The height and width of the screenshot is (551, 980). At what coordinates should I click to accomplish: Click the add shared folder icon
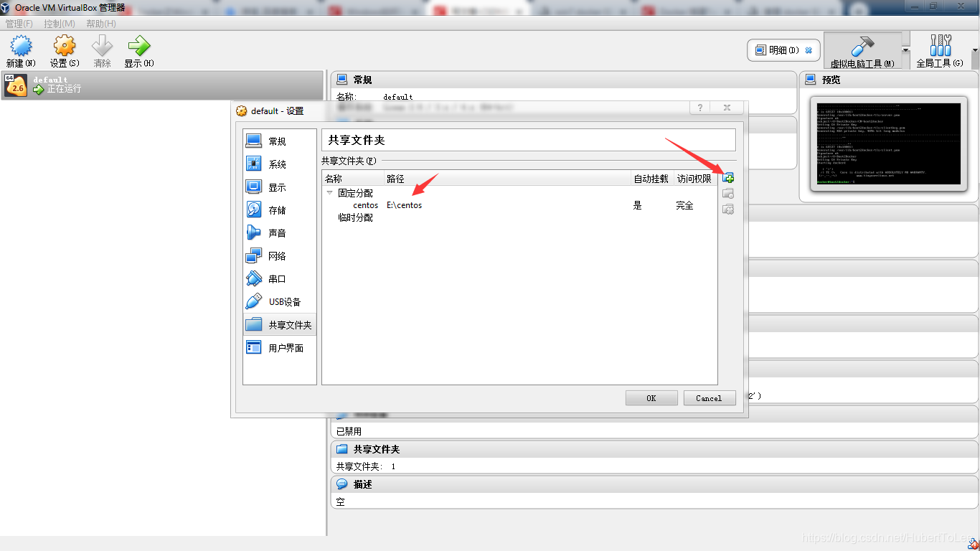pyautogui.click(x=727, y=178)
